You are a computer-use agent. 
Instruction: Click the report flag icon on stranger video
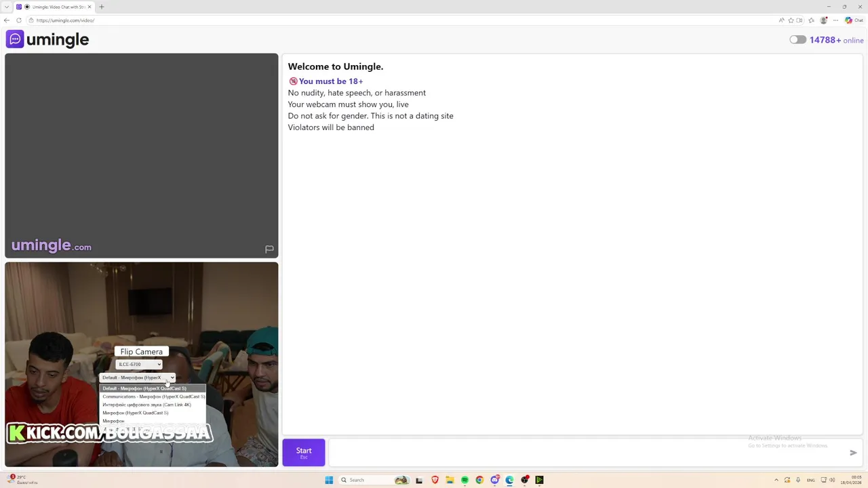pos(269,249)
